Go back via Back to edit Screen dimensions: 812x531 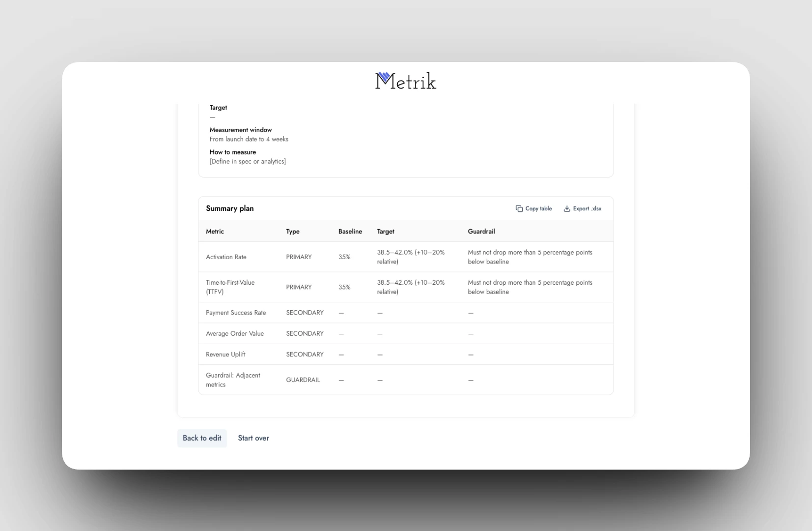coord(202,438)
